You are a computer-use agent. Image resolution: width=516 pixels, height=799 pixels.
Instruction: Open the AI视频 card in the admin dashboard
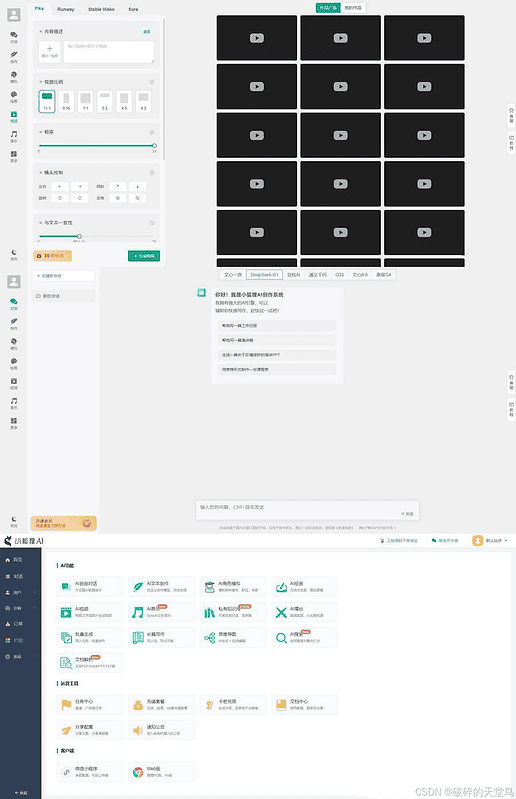tap(90, 612)
